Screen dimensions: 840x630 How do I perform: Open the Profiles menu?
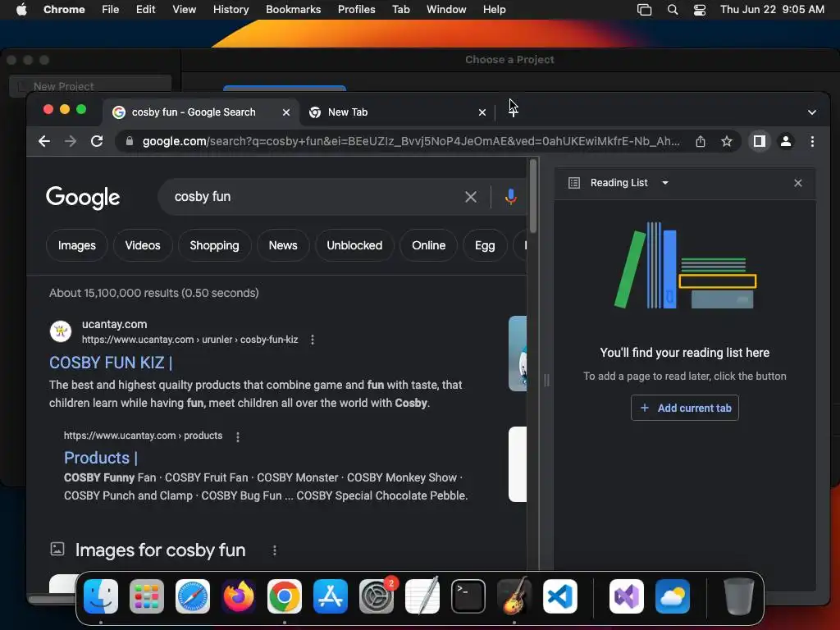click(x=356, y=10)
